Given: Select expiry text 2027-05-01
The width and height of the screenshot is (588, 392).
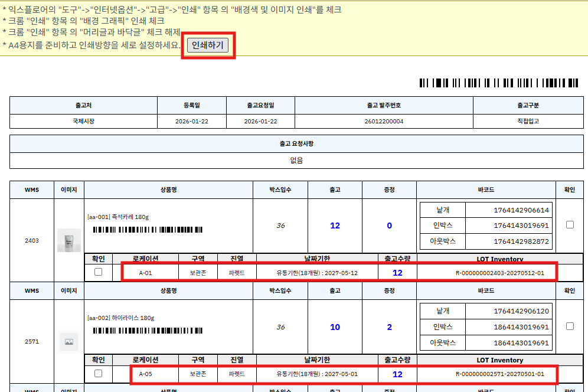Looking at the screenshot, I should pyautogui.click(x=341, y=374).
